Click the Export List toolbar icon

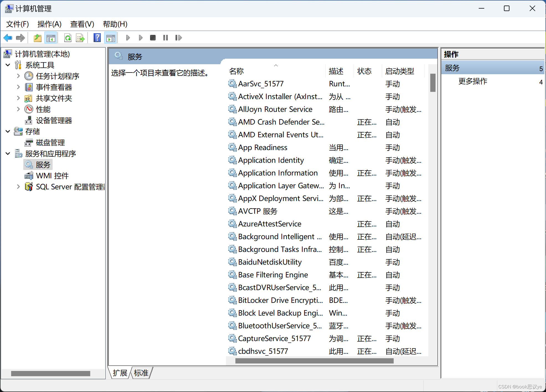pyautogui.click(x=80, y=38)
